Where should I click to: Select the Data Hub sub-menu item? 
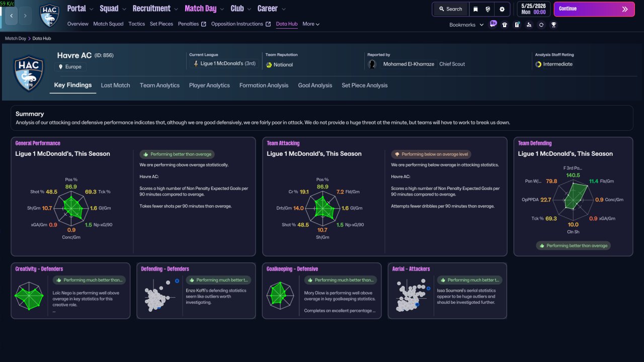pos(287,24)
